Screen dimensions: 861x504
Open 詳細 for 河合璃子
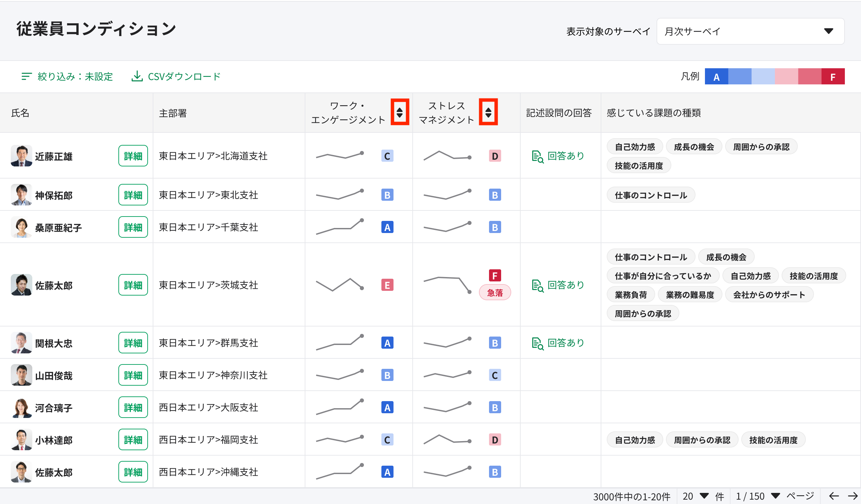pyautogui.click(x=133, y=408)
